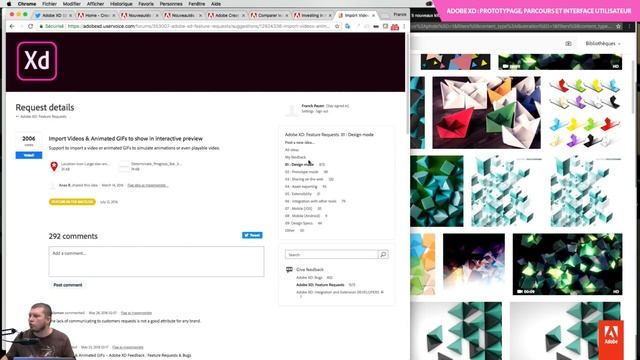Screen dimensions: 640x360
Task: Click the Tweet button above the comments
Action: point(252,235)
